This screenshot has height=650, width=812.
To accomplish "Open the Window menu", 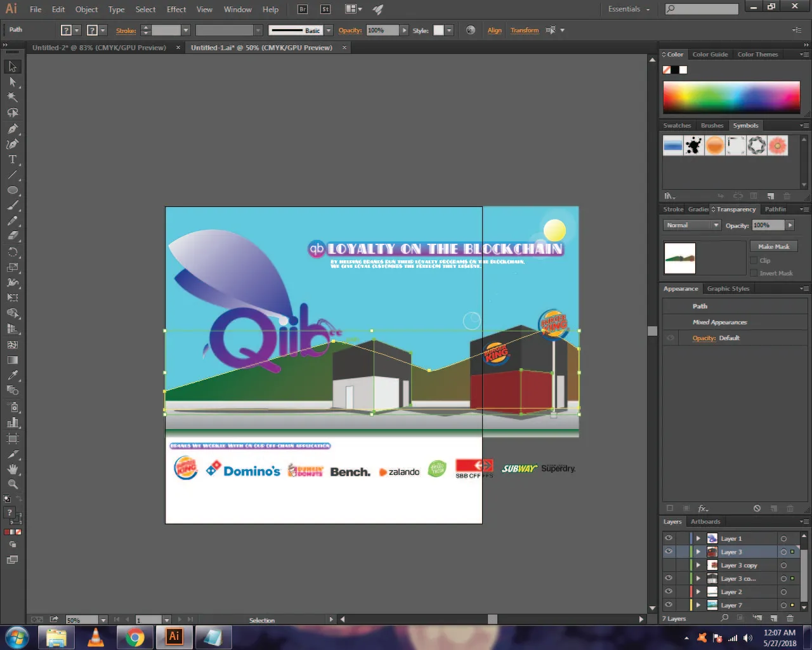I will [x=238, y=9].
